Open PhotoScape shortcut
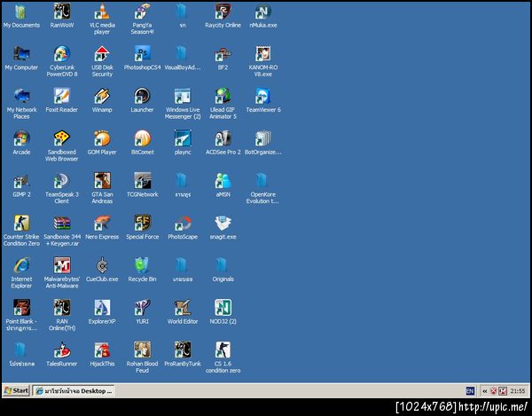Screen dimensions: 532x416 click(x=183, y=227)
